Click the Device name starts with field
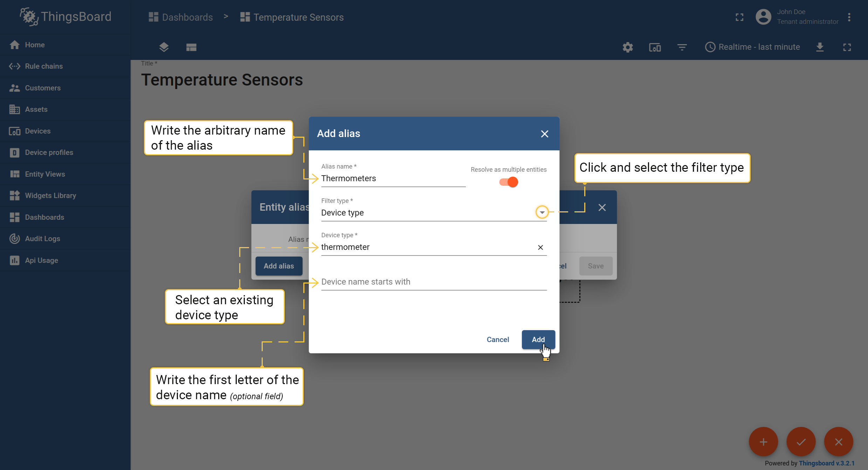This screenshot has height=470, width=868. point(434,282)
